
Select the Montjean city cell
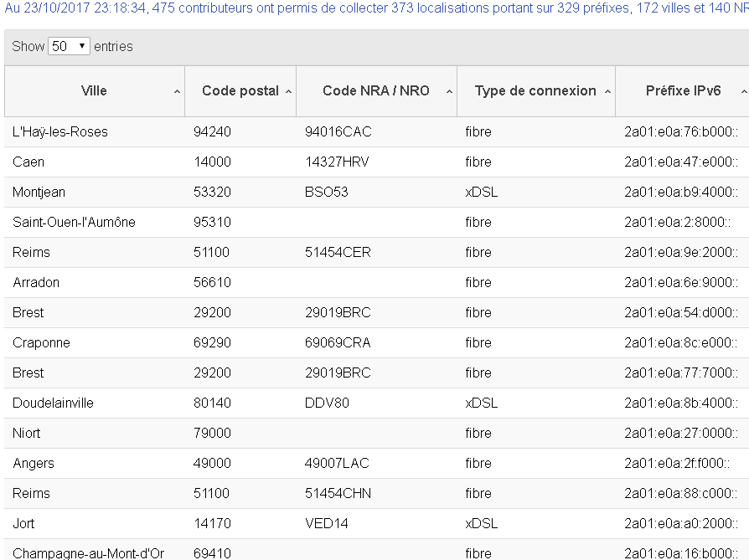[39, 192]
